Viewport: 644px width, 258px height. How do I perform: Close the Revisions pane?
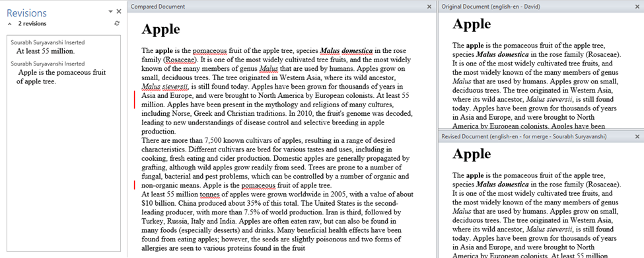[x=119, y=12]
